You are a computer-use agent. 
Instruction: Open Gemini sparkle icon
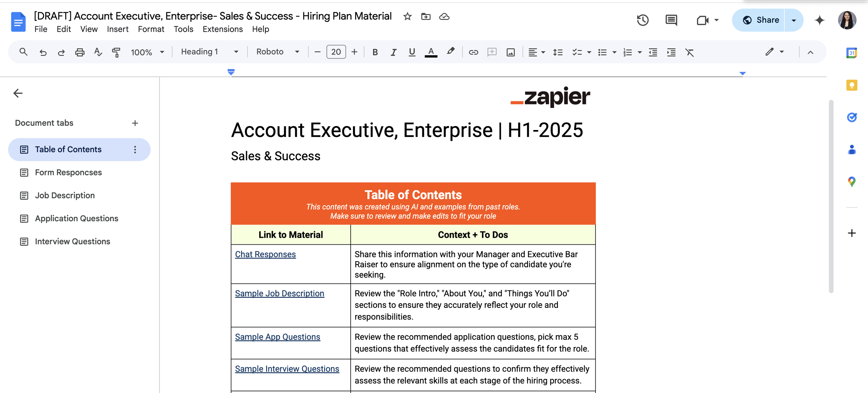(819, 20)
